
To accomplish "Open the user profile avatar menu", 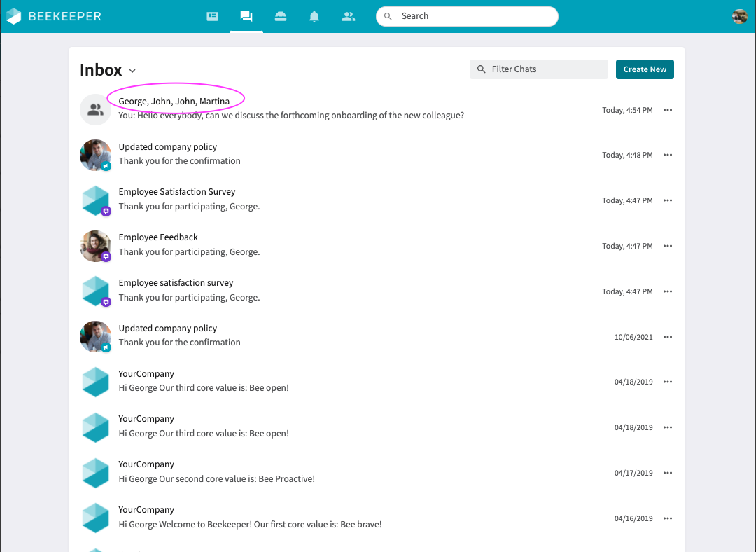I will click(x=740, y=16).
